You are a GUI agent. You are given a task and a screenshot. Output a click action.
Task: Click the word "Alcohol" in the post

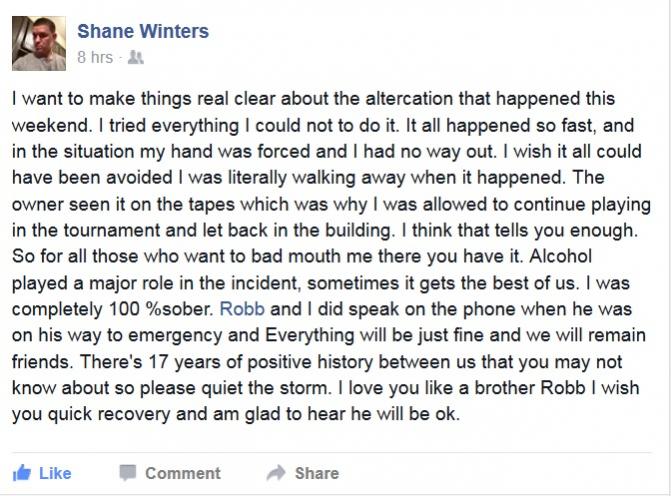(x=561, y=256)
